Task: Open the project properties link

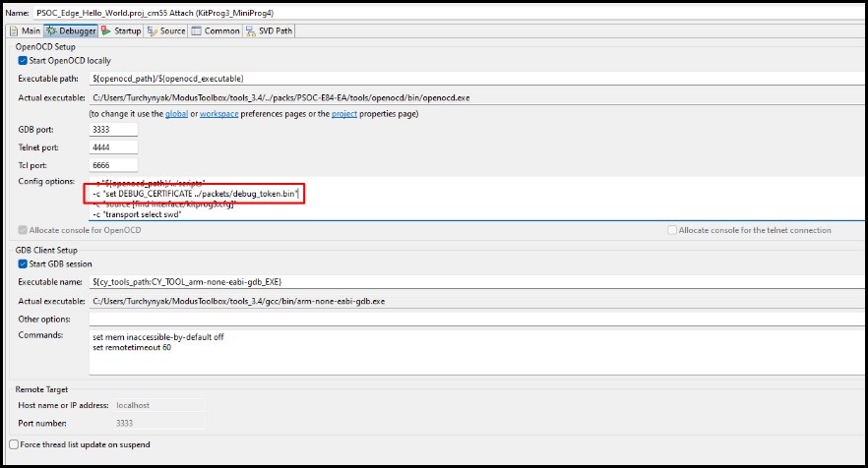Action: 346,114
